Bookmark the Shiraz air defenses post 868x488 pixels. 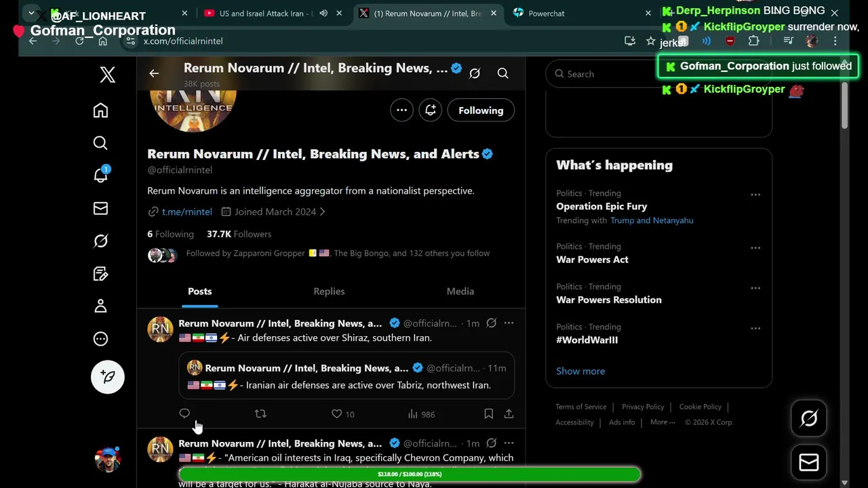[x=488, y=413]
